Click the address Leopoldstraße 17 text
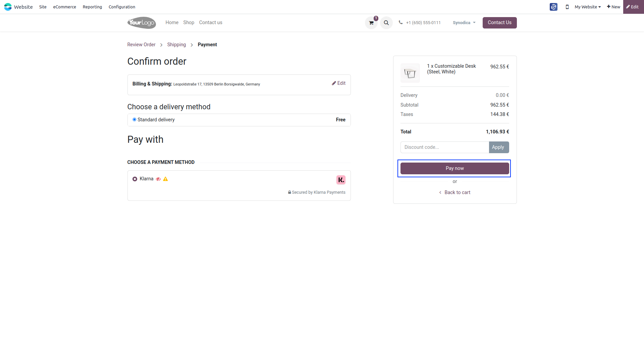Screen dimensions: 644x362 [216, 84]
